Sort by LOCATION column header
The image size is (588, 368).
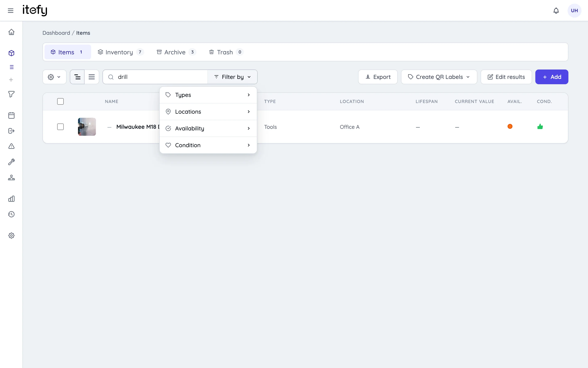pos(352,101)
